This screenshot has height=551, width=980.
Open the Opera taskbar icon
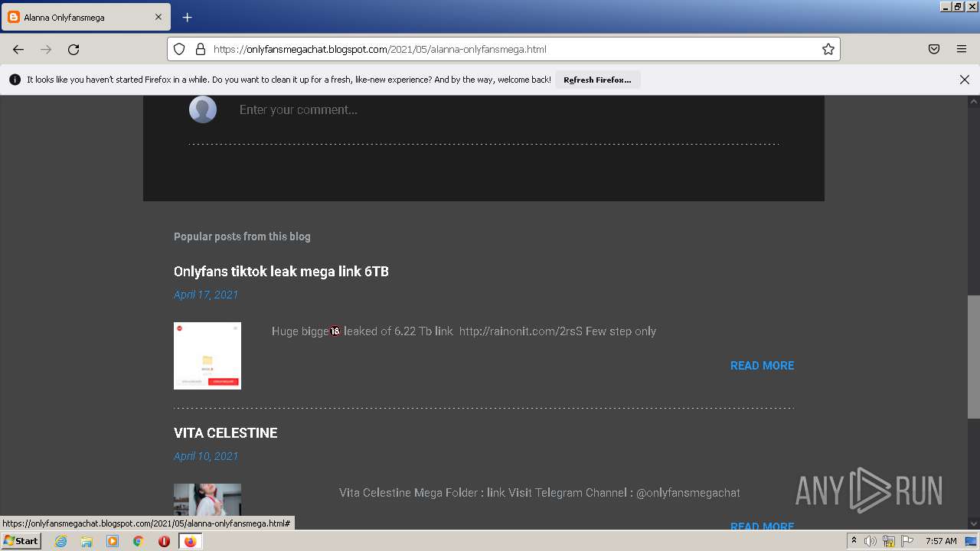(x=164, y=541)
